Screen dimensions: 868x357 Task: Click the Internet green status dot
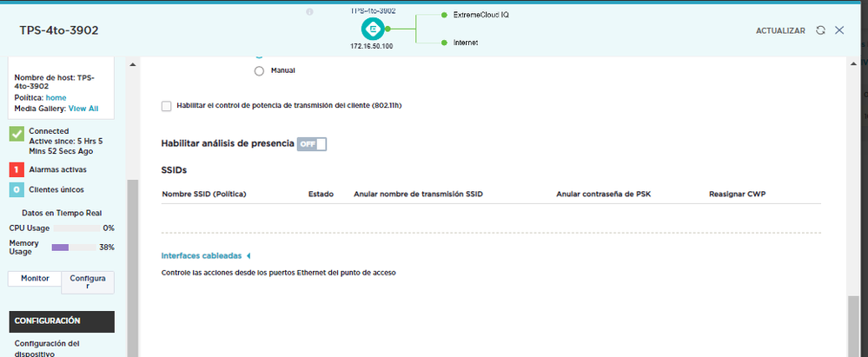click(x=444, y=43)
